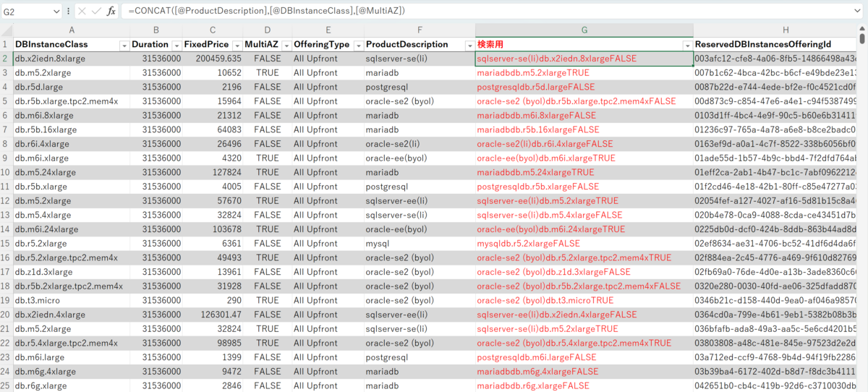Viewport: 868px width, 392px height.
Task: Select column D header
Action: coord(268,30)
